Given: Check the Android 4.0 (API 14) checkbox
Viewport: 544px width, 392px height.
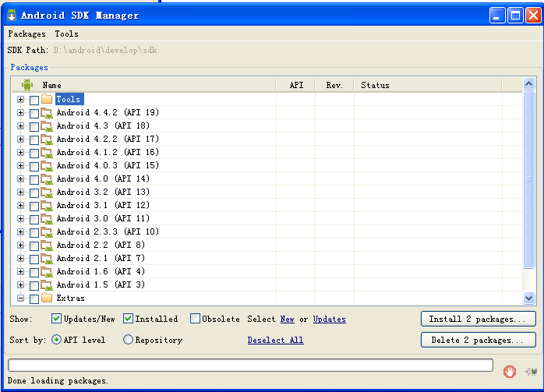Looking at the screenshot, I should click(34, 180).
